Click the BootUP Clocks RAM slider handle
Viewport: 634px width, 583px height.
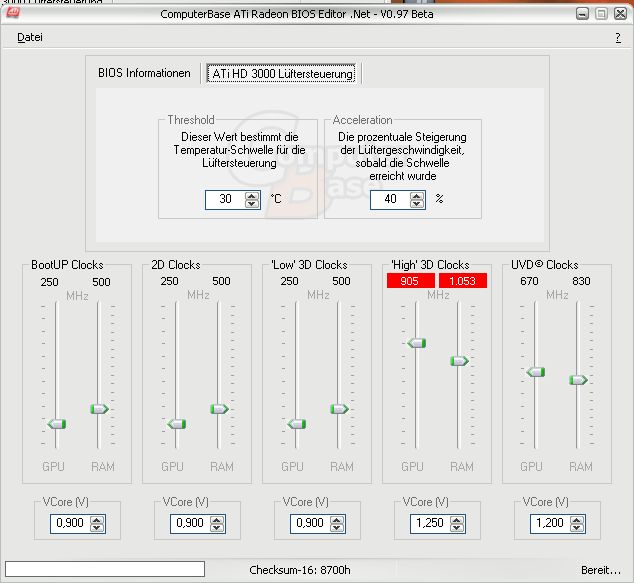coord(99,409)
